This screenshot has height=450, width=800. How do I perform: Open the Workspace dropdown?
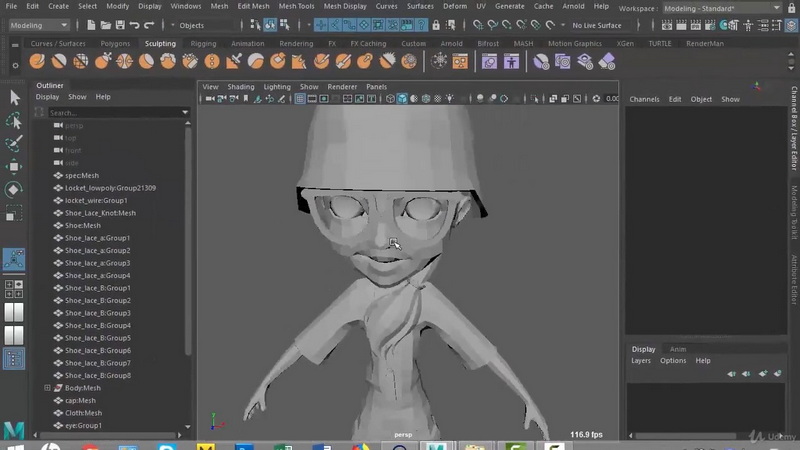[x=722, y=8]
